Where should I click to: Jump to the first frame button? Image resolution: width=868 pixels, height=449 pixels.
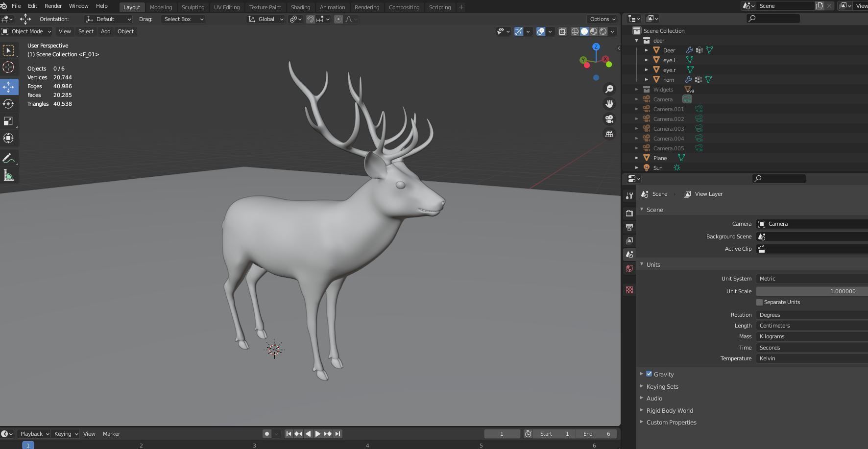tap(289, 434)
